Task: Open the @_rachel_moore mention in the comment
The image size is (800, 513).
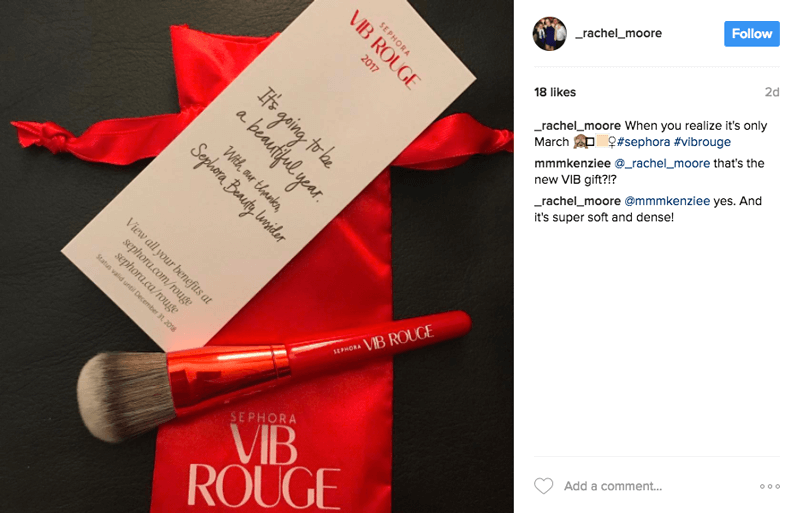Action: click(x=662, y=163)
